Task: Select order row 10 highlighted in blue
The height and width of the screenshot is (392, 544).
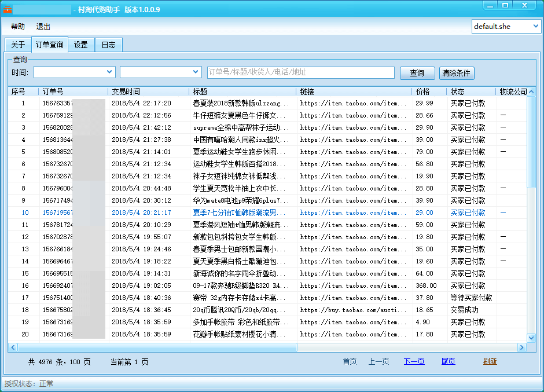Action: coord(231,213)
